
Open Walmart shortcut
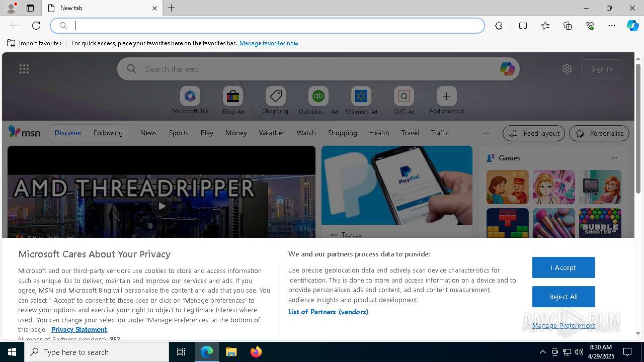click(x=361, y=100)
